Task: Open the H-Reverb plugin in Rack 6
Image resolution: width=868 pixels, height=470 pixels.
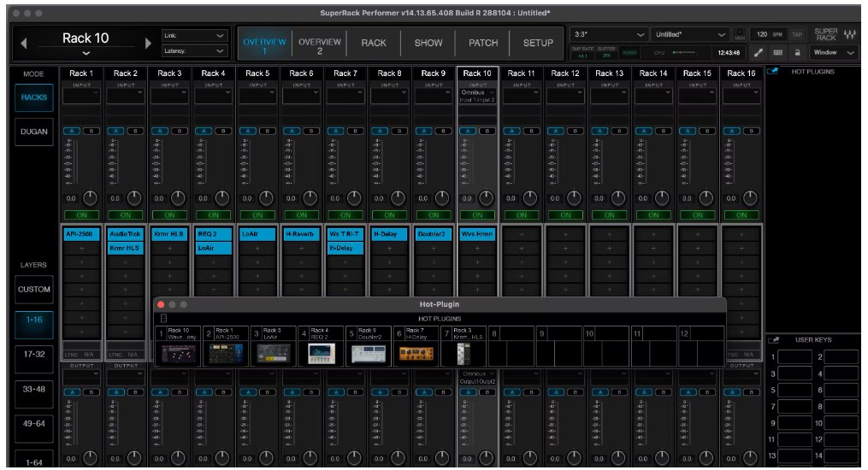Action: [302, 234]
